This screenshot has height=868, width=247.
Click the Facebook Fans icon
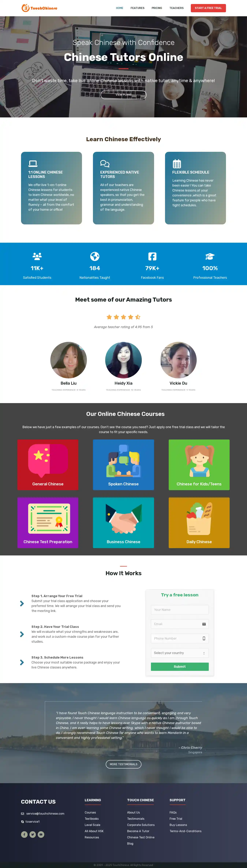[x=152, y=256]
